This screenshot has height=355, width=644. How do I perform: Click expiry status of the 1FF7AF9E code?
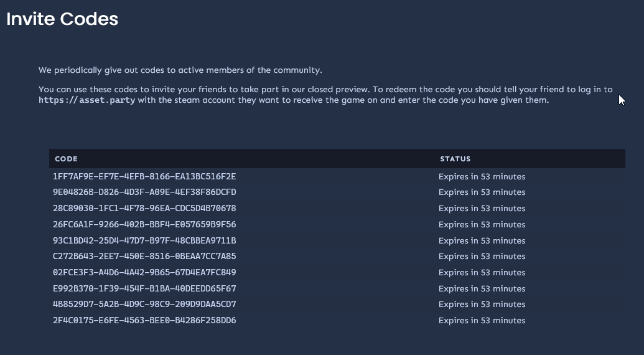pos(482,177)
